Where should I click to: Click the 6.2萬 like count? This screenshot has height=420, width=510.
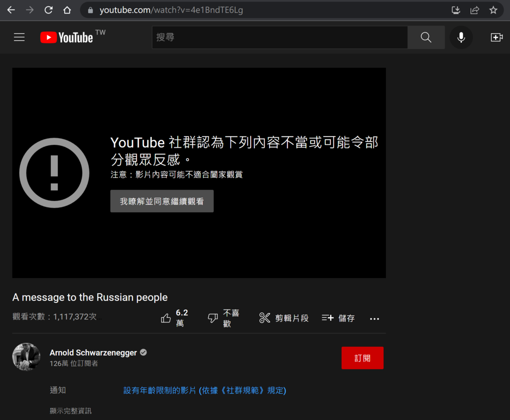click(182, 318)
